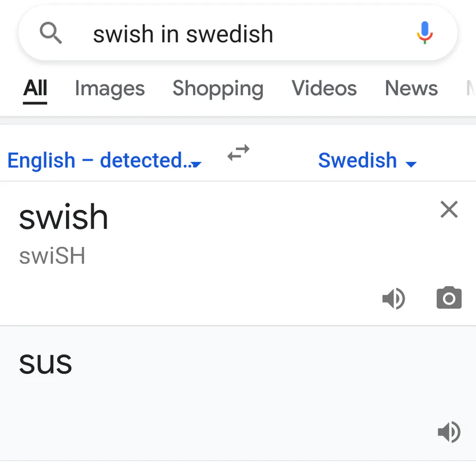The image size is (476, 467).
Task: Go to the Videos tab
Action: [324, 88]
